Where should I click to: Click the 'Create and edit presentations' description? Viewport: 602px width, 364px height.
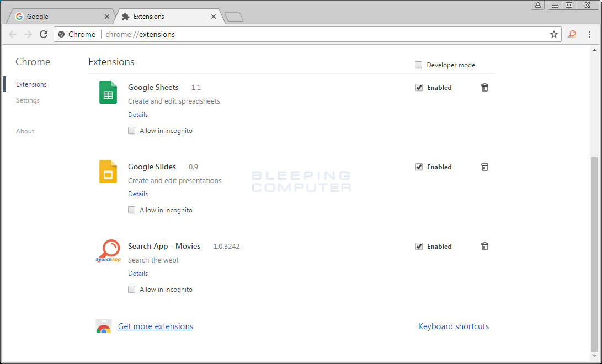[x=175, y=181]
